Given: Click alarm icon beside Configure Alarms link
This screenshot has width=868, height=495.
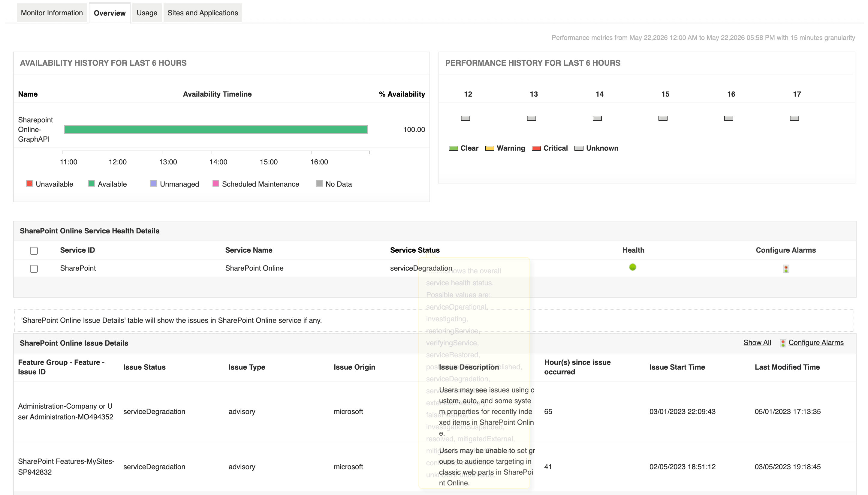Looking at the screenshot, I should pyautogui.click(x=783, y=343).
